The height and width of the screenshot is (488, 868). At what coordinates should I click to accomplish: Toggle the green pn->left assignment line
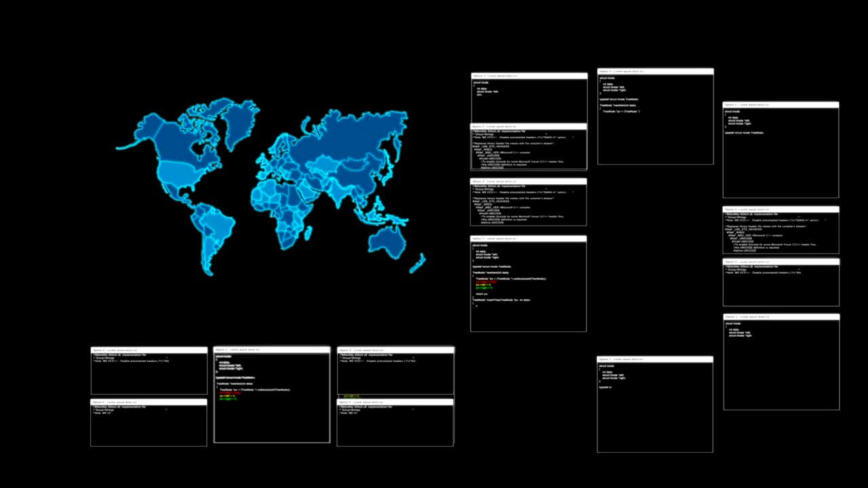point(483,287)
